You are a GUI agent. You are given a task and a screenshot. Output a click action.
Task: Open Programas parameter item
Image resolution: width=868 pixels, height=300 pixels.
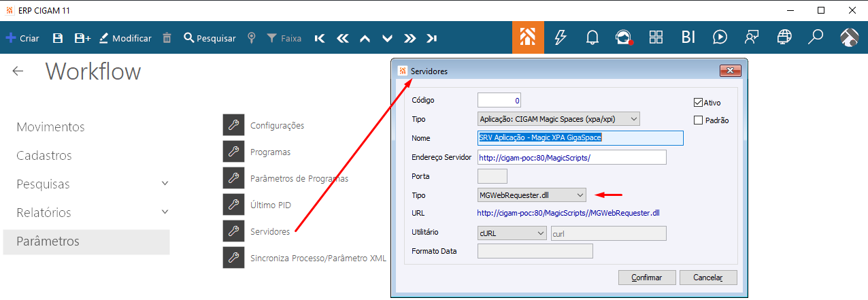(270, 152)
